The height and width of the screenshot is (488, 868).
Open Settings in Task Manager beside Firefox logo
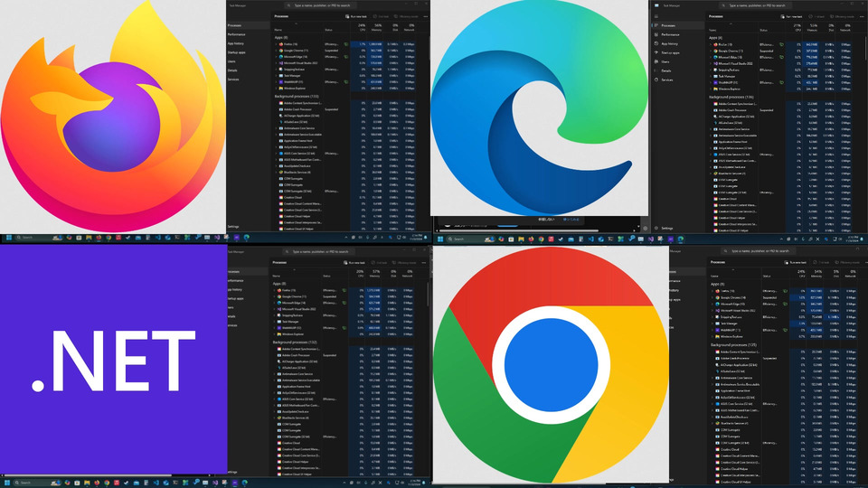pyautogui.click(x=233, y=226)
